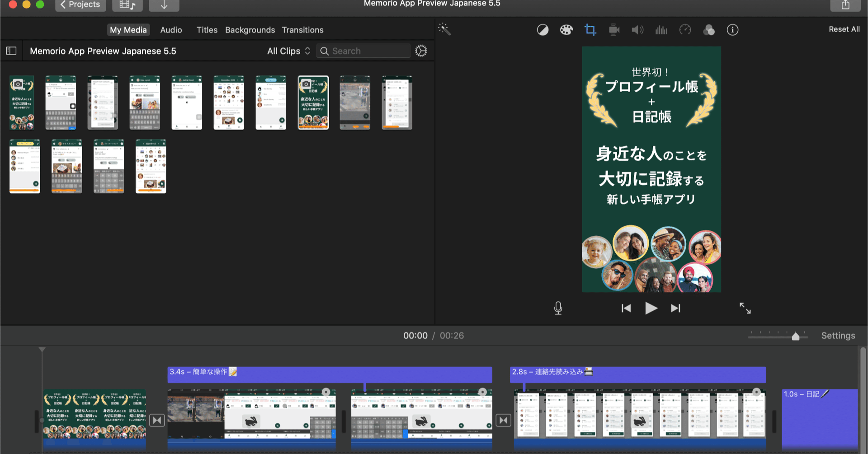This screenshot has width=868, height=454.
Task: Click the media Search field
Action: pyautogui.click(x=363, y=51)
